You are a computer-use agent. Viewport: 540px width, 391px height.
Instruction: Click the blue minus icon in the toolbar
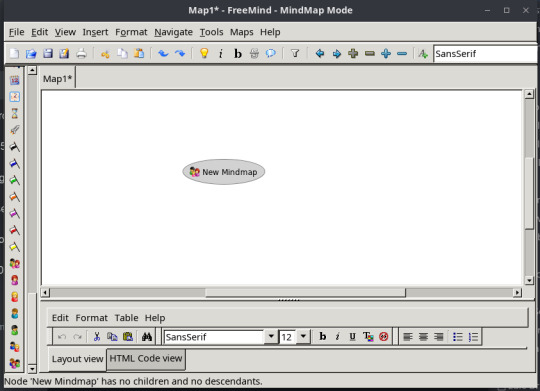coord(402,53)
